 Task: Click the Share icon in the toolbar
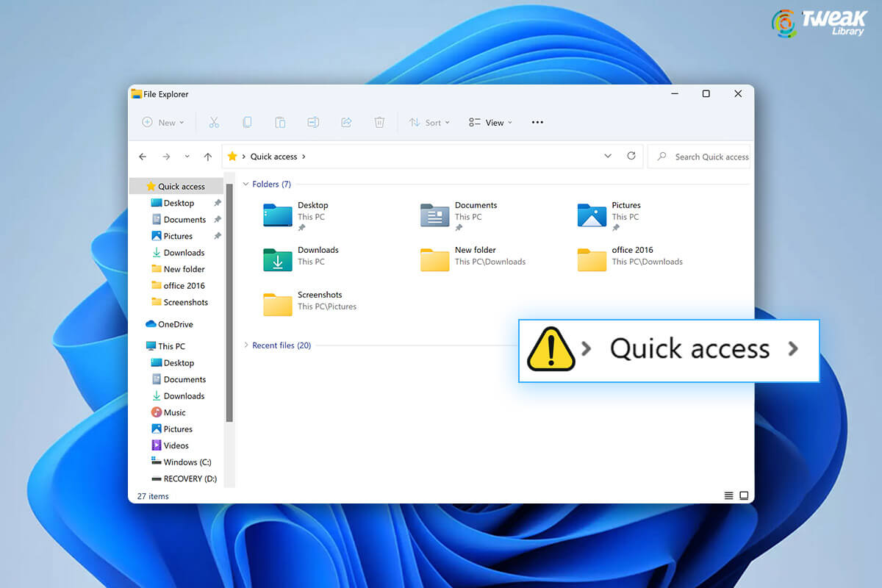coord(346,122)
